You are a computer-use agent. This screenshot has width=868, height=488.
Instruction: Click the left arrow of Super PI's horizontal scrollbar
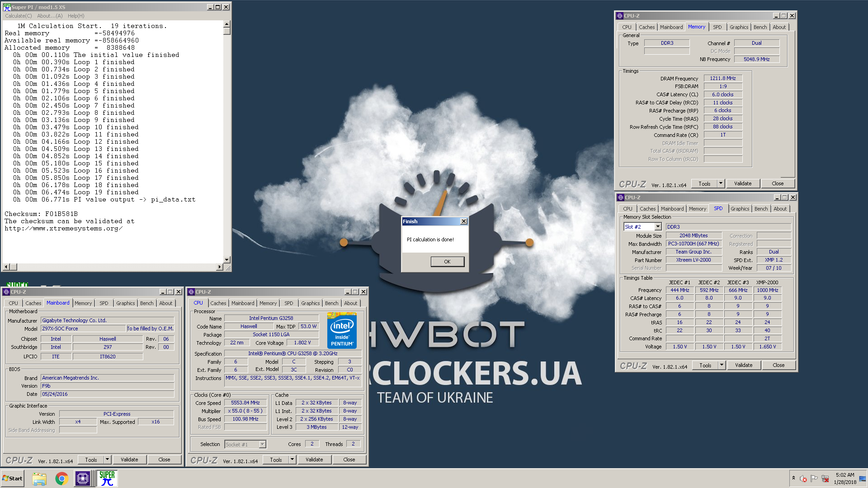coord(6,267)
